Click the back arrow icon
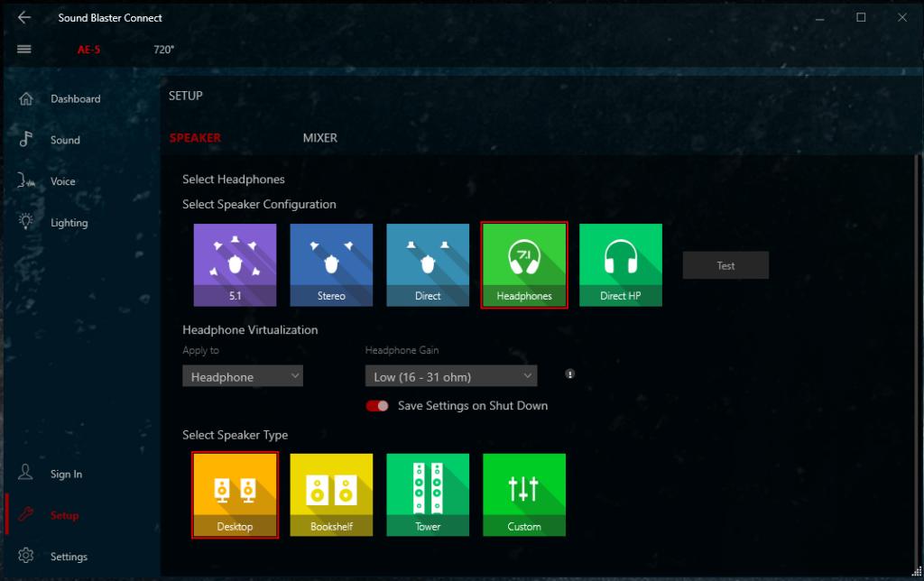 tap(24, 18)
